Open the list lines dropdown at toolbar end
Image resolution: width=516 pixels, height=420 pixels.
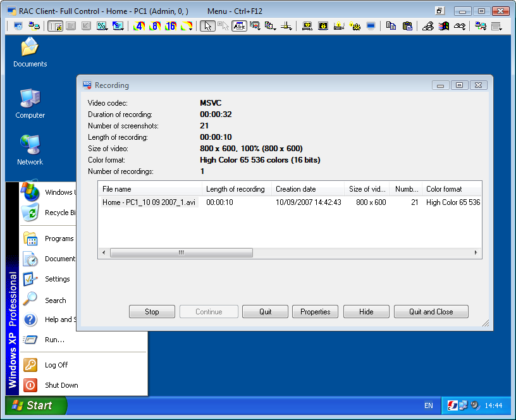click(496, 26)
